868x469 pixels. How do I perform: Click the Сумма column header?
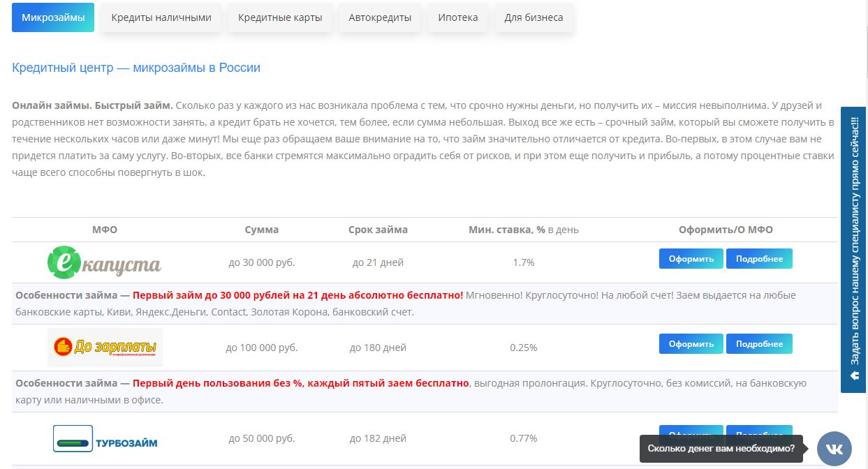pos(262,230)
